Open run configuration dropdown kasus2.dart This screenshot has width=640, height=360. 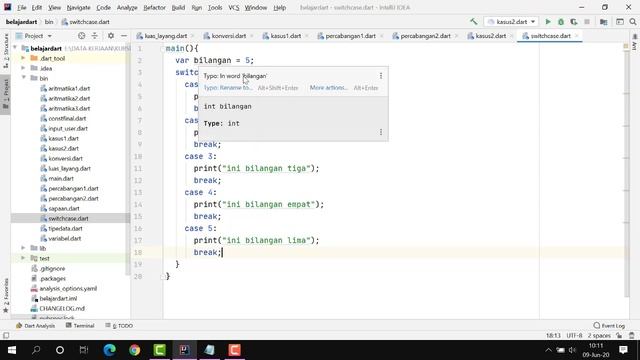(x=511, y=22)
